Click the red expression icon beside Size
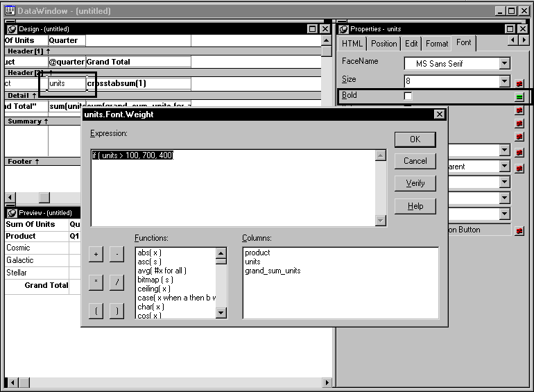Viewport: 534px width, 392px height. click(519, 83)
